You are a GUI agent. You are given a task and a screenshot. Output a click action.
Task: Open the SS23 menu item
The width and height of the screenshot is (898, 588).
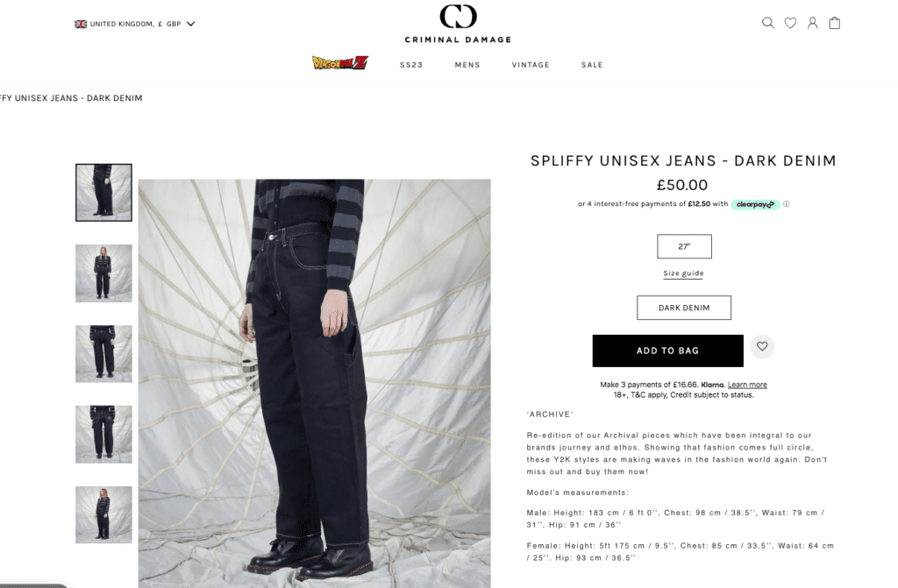click(x=411, y=65)
